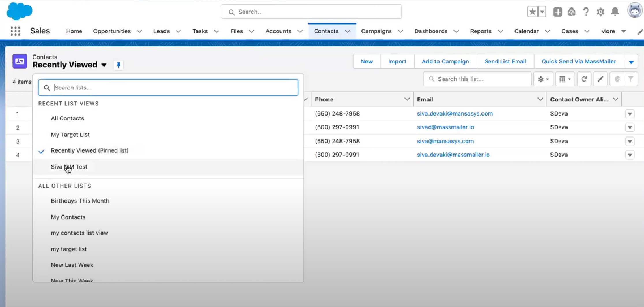Click the New contact button
The width and height of the screenshot is (644, 307).
[367, 61]
